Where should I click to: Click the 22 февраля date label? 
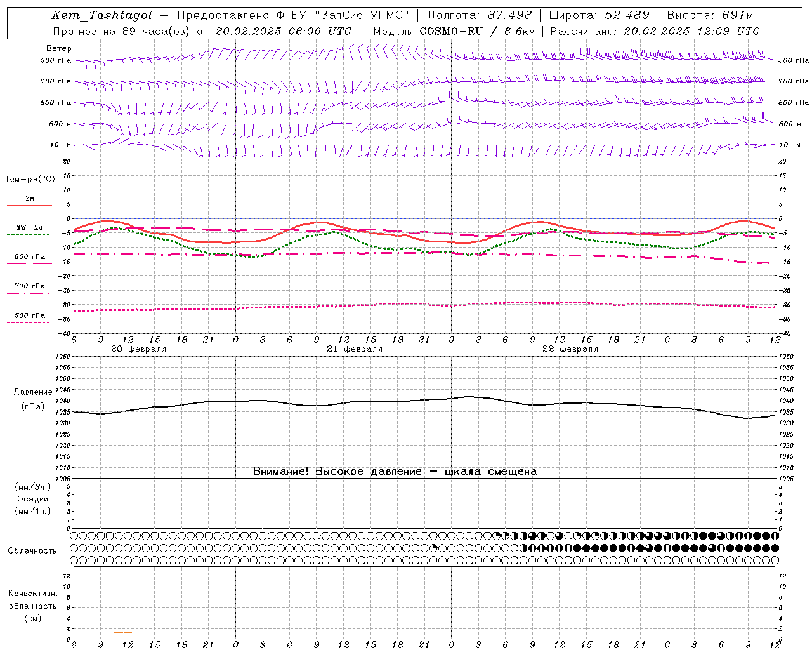coord(570,349)
